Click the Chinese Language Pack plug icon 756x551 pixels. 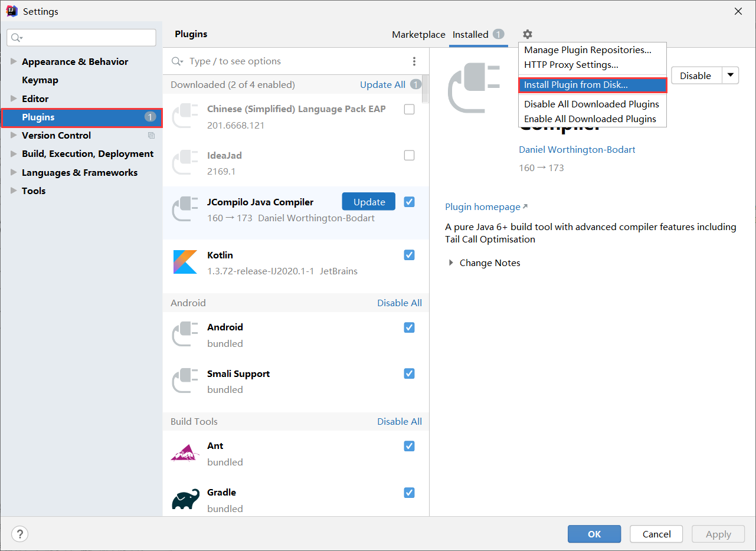click(185, 116)
